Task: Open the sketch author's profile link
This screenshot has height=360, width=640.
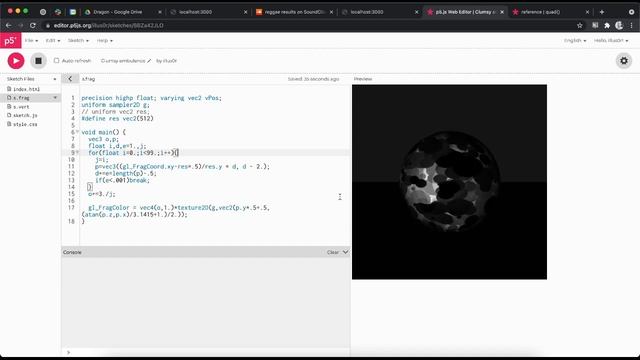Action: click(169, 61)
